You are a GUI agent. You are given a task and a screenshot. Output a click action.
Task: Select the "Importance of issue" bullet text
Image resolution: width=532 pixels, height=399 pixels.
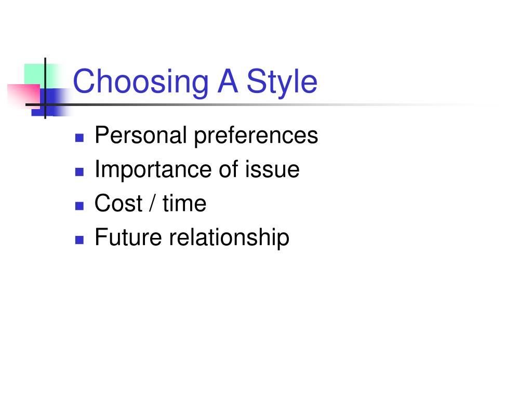tap(197, 169)
